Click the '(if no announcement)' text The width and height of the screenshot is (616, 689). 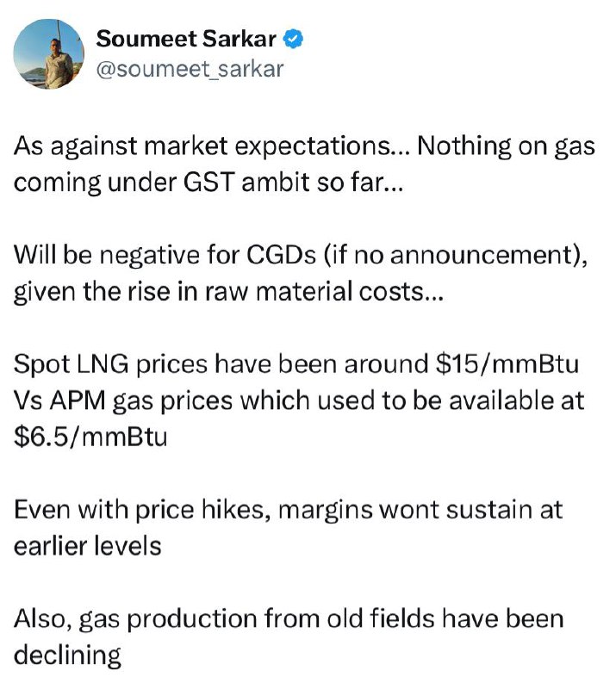pos(456,255)
